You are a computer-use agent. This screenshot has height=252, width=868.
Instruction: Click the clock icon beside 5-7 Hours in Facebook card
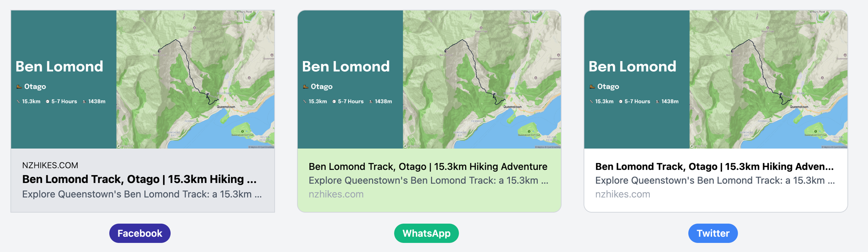pos(47,101)
